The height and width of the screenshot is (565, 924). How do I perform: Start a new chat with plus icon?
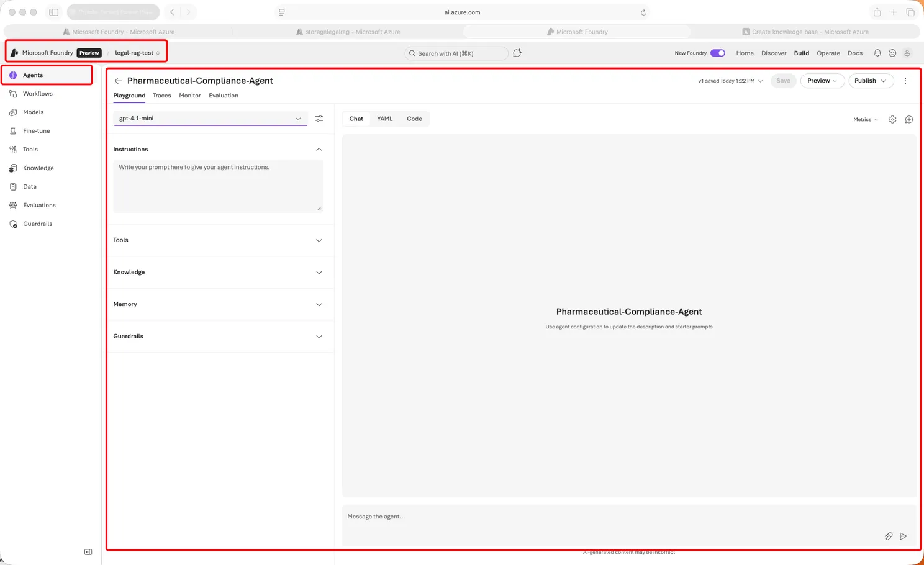(x=909, y=120)
